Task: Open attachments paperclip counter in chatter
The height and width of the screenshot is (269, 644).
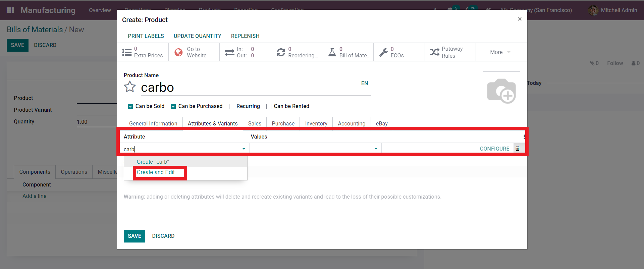Action: coord(594,63)
